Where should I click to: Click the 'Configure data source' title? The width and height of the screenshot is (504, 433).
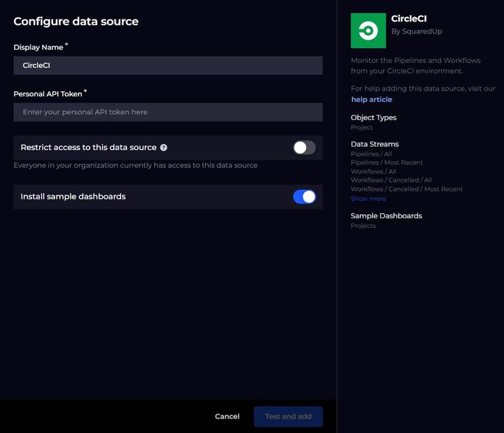(x=76, y=21)
